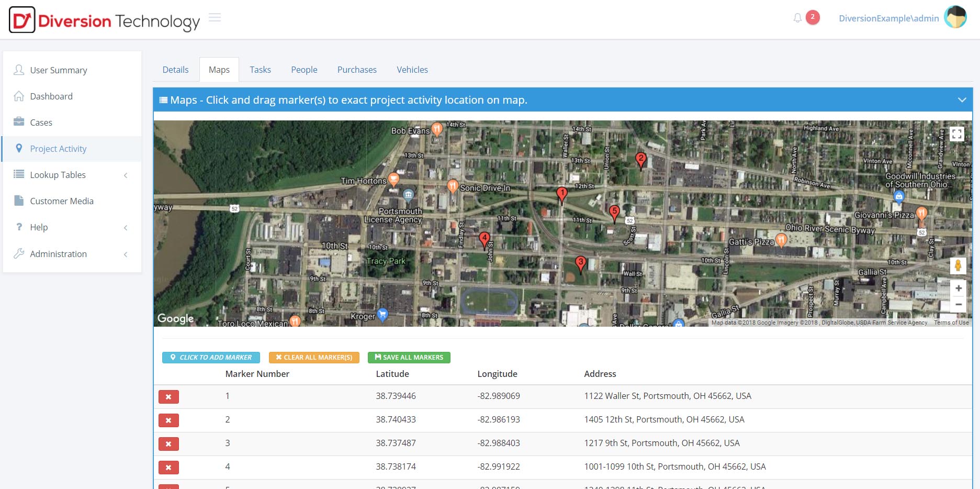Open the admin user avatar
The image size is (980, 489).
[x=955, y=18]
